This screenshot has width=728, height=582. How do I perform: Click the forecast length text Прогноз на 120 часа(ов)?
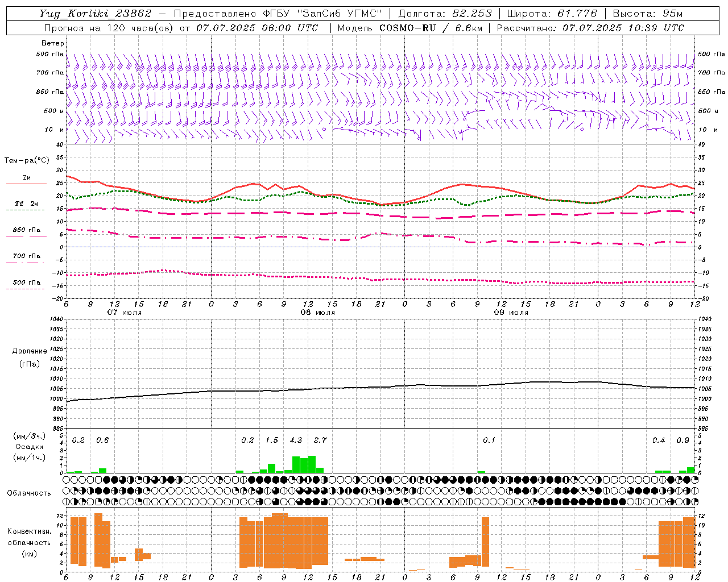(109, 28)
